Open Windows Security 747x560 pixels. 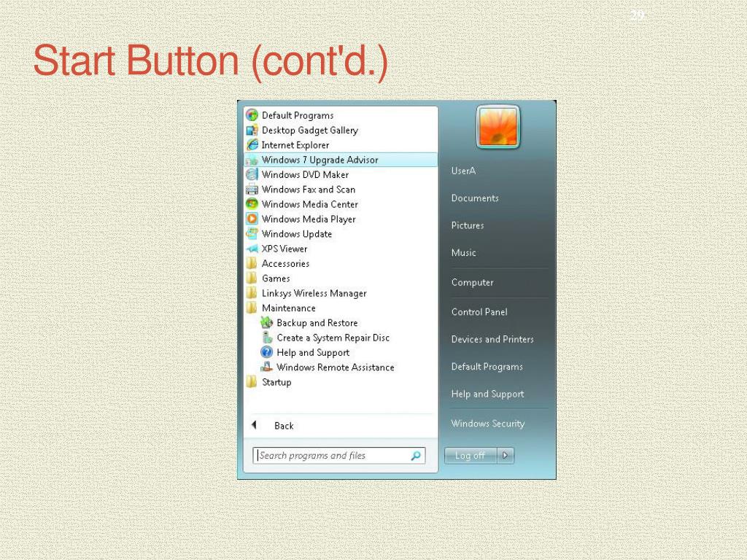pos(488,424)
